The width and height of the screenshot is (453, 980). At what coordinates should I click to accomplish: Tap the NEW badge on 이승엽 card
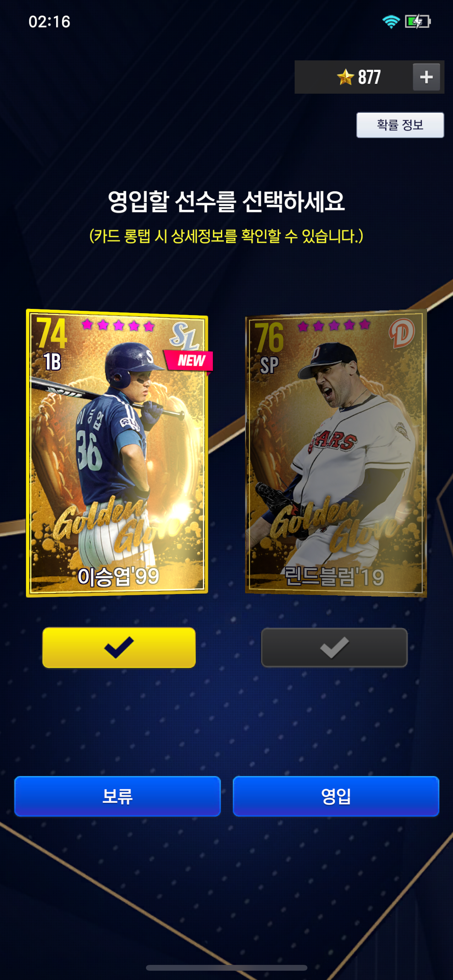189,361
